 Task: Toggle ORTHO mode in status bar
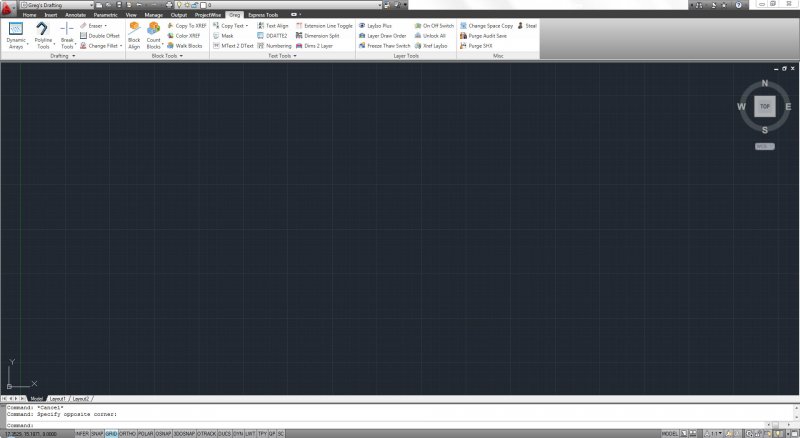click(x=128, y=433)
